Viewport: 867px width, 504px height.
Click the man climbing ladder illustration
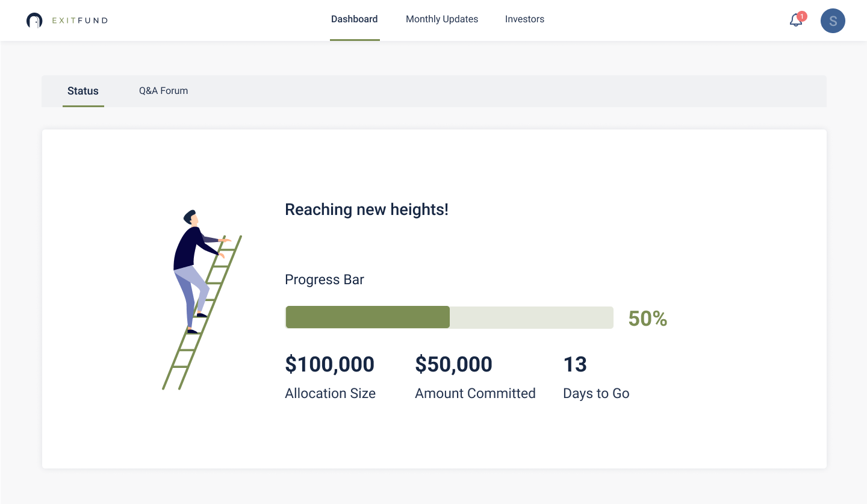(x=202, y=299)
